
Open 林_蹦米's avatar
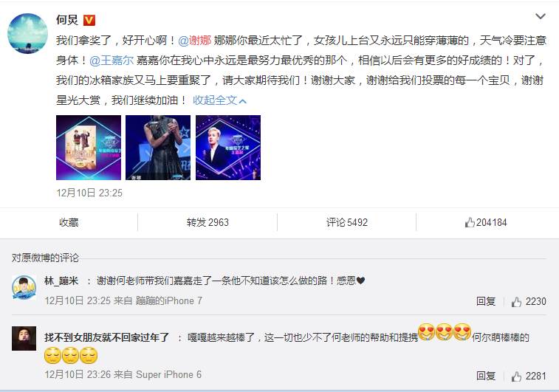pyautogui.click(x=24, y=287)
